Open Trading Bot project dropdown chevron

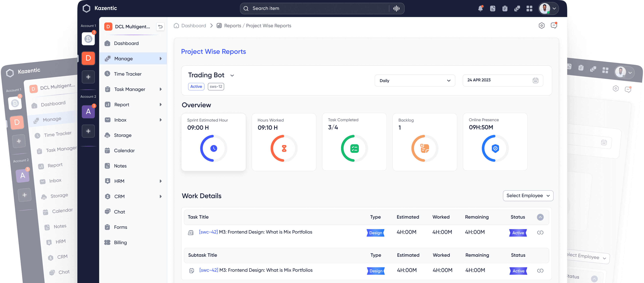point(232,76)
